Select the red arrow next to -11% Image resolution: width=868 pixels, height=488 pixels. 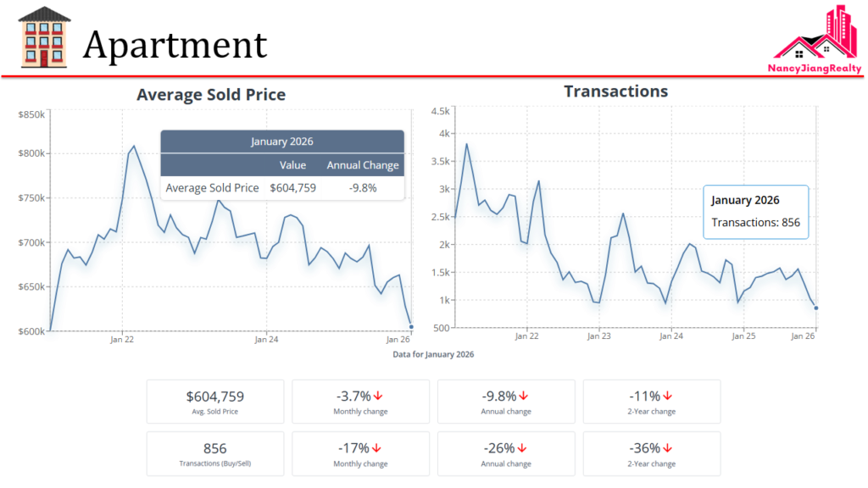pyautogui.click(x=667, y=396)
